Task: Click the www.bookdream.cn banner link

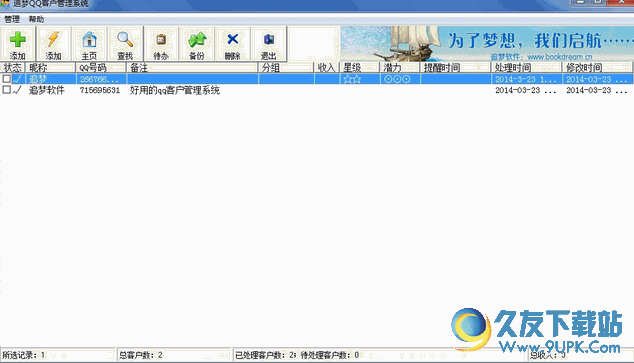Action: point(560,57)
